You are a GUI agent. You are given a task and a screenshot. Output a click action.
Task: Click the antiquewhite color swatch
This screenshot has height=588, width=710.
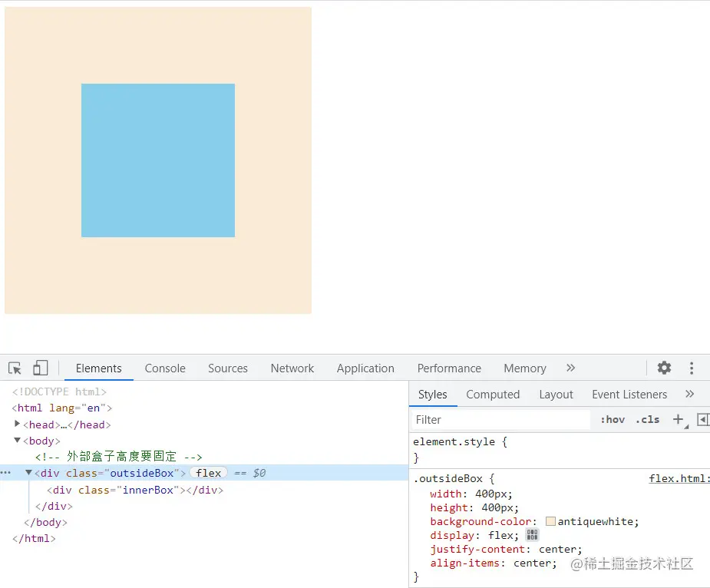coord(550,521)
